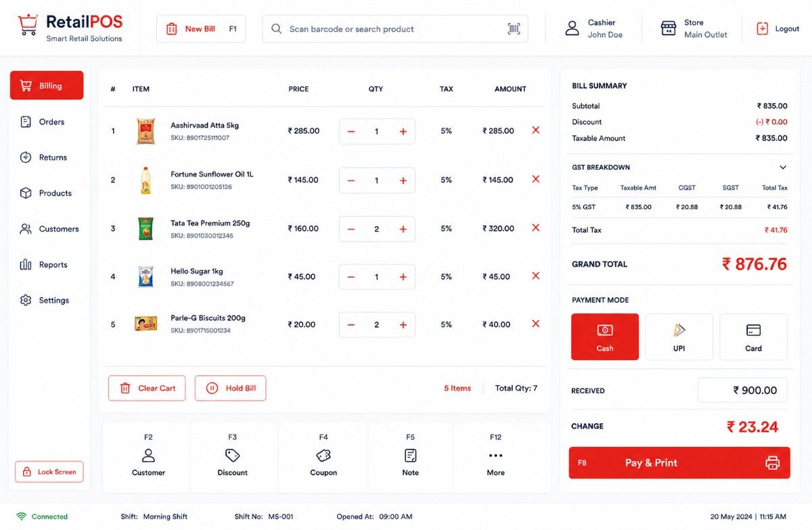Click the SKU 8901725111007 text
The height and width of the screenshot is (530, 812).
click(x=200, y=138)
